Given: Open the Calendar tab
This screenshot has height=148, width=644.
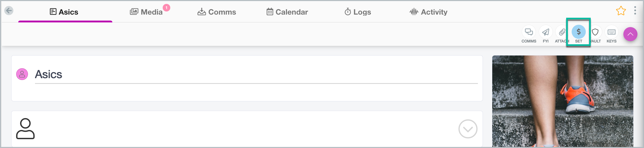Looking at the screenshot, I should tap(287, 12).
